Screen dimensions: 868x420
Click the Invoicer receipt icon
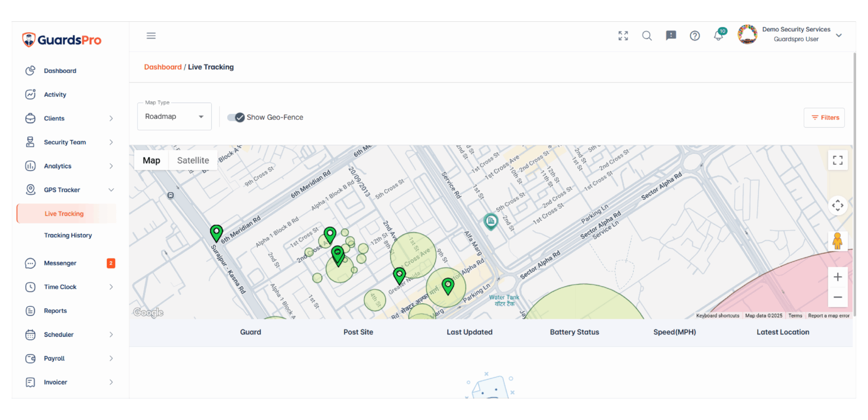click(x=31, y=382)
